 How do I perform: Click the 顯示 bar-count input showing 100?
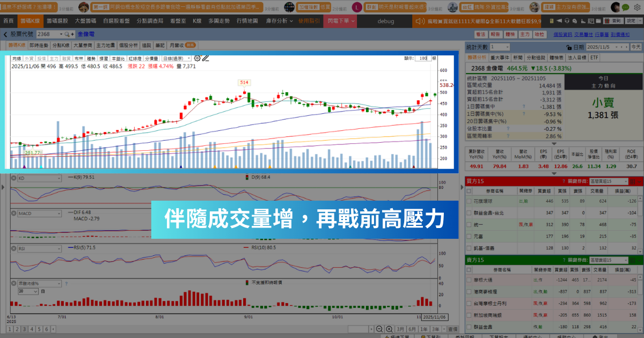pos(422,58)
